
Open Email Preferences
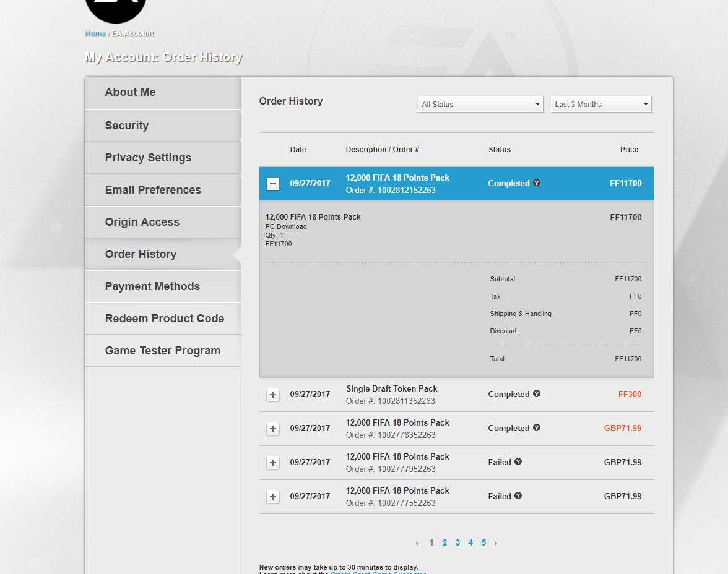[162, 190]
